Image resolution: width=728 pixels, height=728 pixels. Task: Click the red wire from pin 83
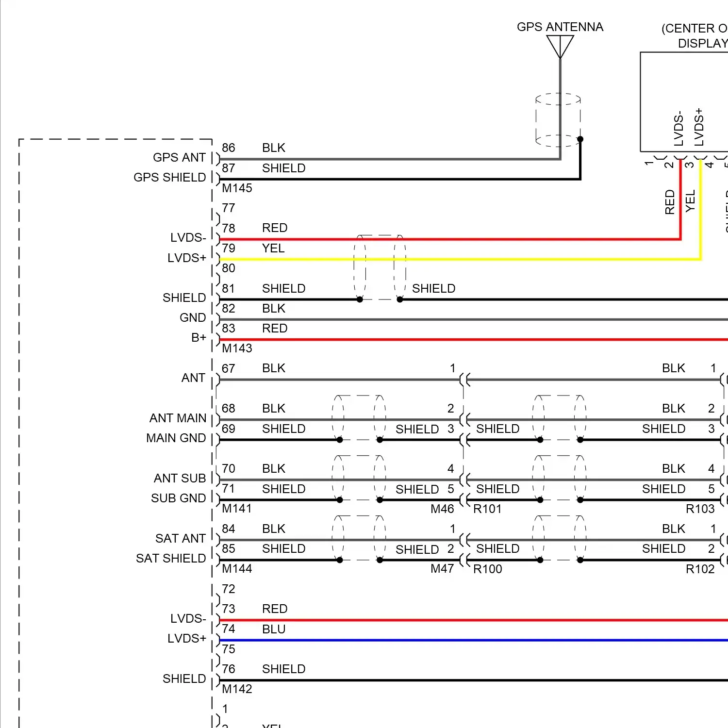click(x=474, y=339)
